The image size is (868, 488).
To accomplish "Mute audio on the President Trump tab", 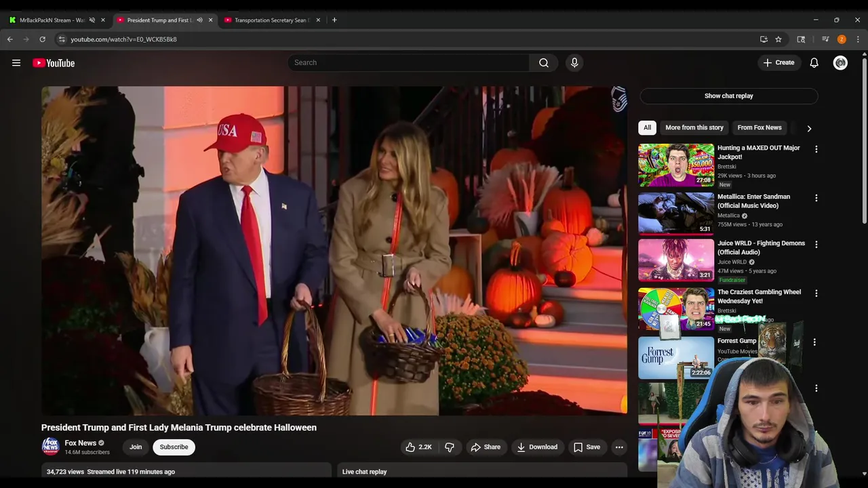I will pos(199,20).
